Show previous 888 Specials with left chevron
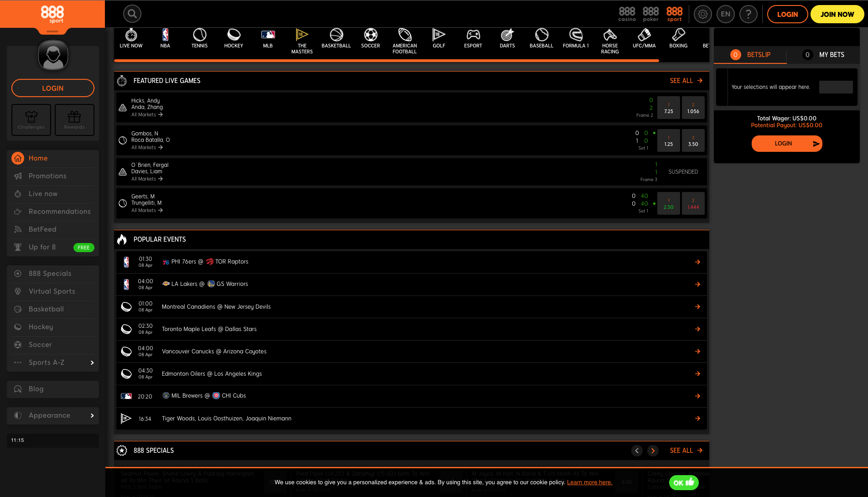The height and width of the screenshot is (497, 868). [637, 450]
